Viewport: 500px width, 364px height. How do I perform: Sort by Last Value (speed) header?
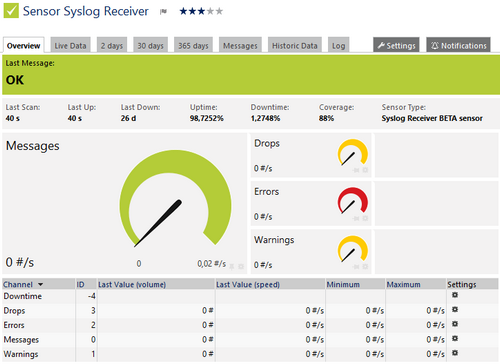click(248, 284)
